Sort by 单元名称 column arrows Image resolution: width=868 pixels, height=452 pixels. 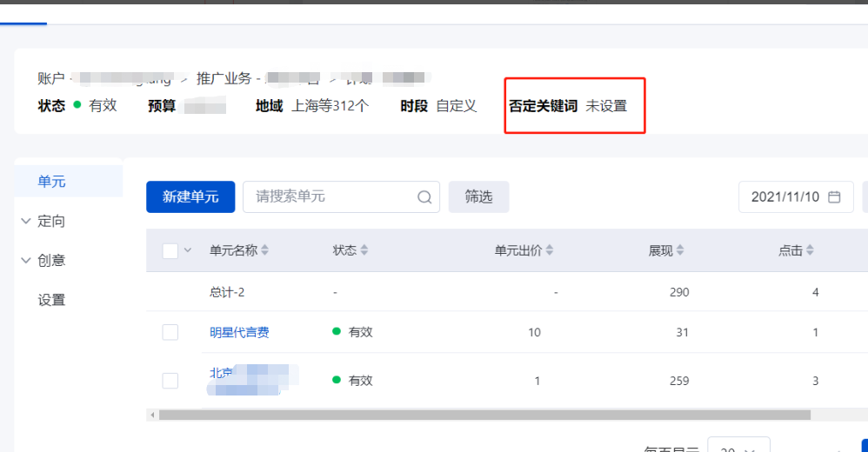click(x=265, y=250)
